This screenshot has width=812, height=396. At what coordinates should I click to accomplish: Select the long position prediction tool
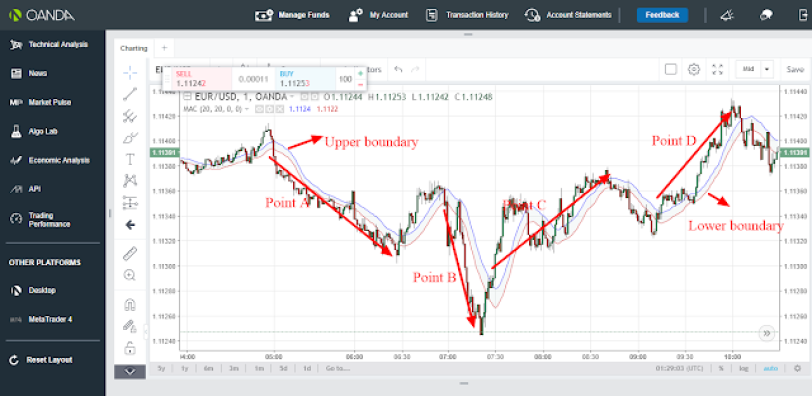130,202
